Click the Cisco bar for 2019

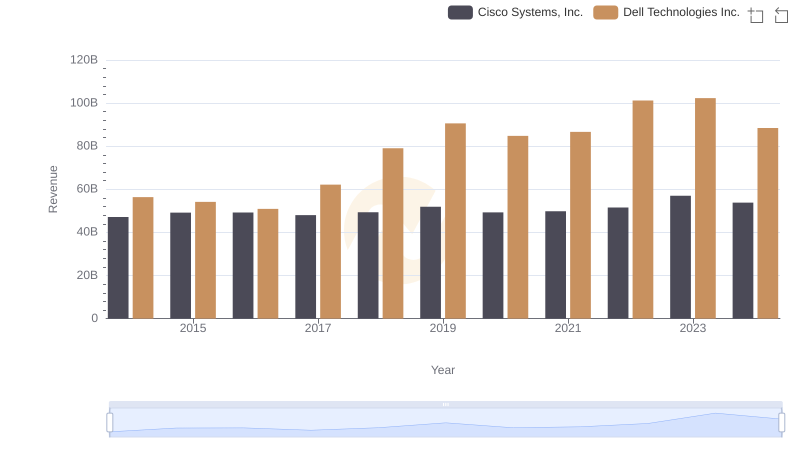click(430, 263)
